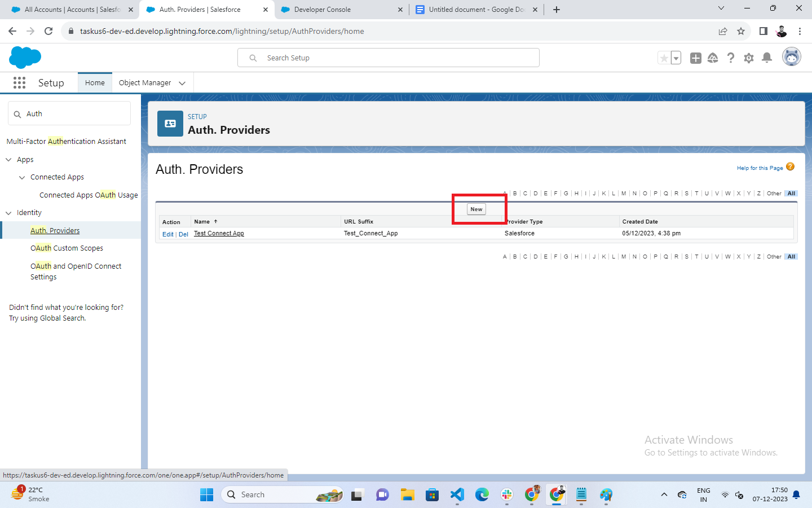
Task: Open Help for this Page link
Action: tap(760, 168)
